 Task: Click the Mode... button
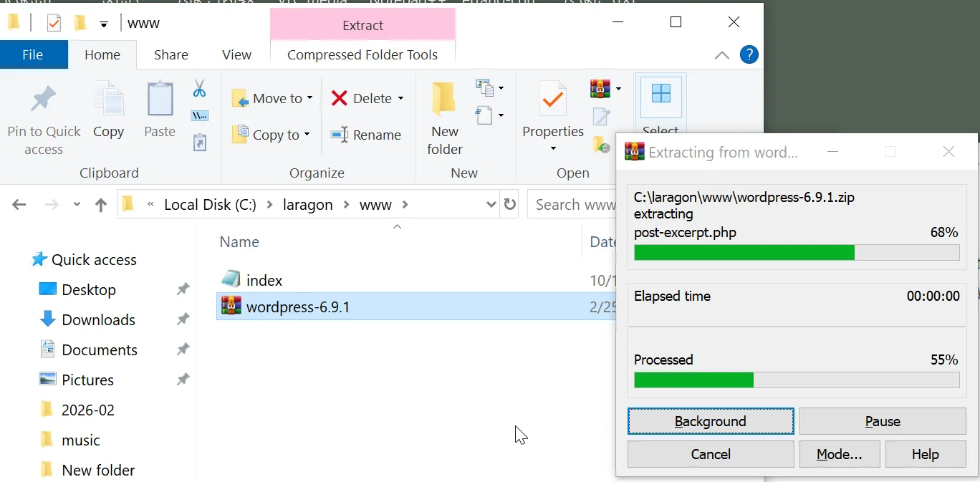point(840,454)
